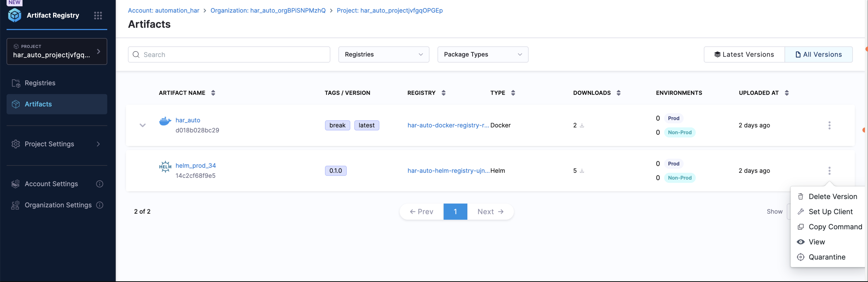This screenshot has height=282, width=868.
Task: Select Delete Version from context menu
Action: pyautogui.click(x=832, y=196)
